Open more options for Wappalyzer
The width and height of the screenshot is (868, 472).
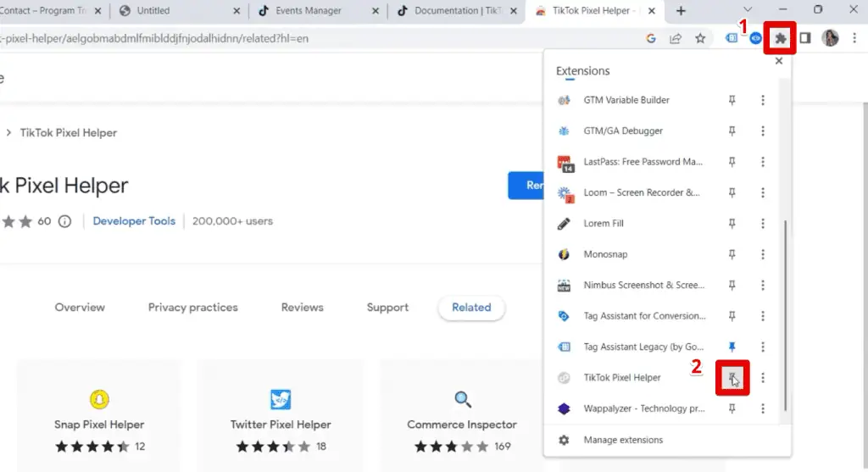(x=763, y=409)
